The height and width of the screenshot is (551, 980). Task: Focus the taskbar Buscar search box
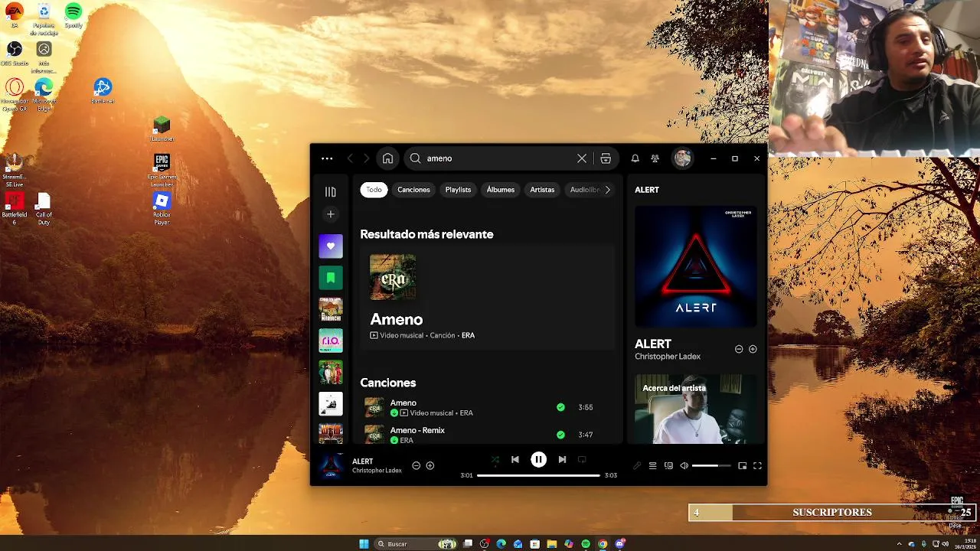tap(416, 544)
